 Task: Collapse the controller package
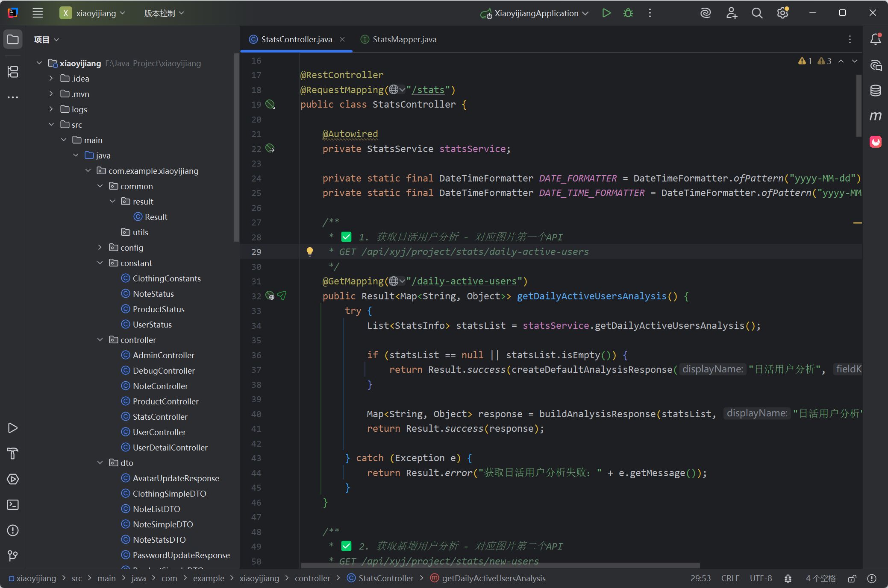pyautogui.click(x=100, y=340)
